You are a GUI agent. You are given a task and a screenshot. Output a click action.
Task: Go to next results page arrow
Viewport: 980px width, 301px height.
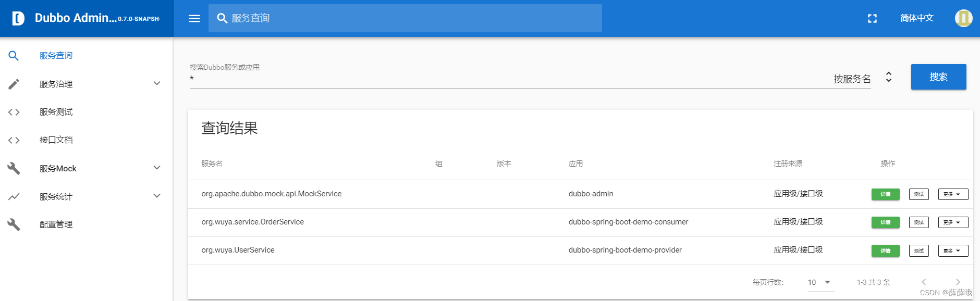[958, 282]
